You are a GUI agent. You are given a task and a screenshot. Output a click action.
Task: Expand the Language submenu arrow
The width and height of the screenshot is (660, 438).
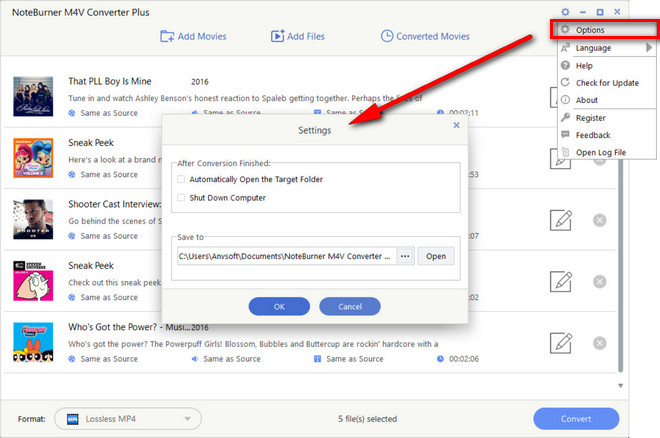(x=649, y=48)
